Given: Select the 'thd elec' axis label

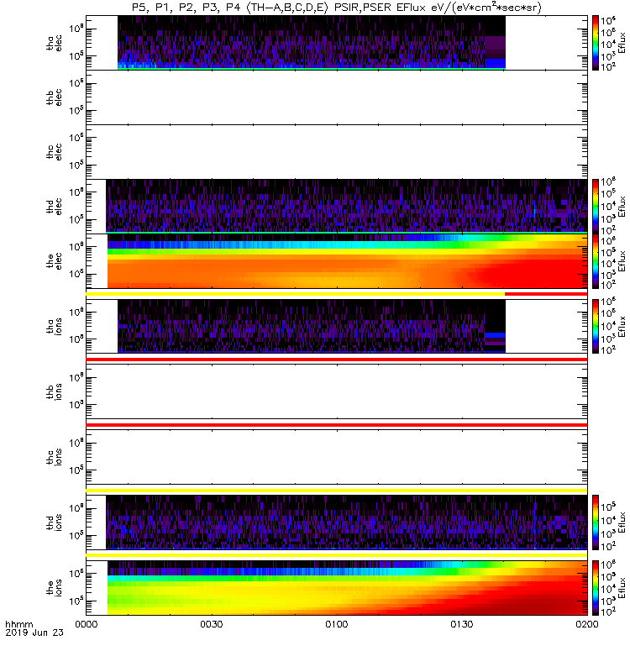Looking at the screenshot, I should pos(55,207).
